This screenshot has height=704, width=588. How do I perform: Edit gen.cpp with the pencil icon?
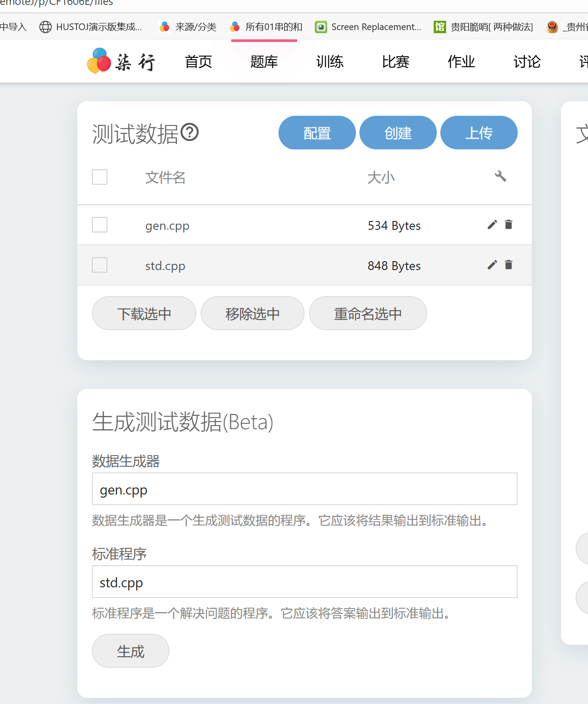click(x=492, y=225)
